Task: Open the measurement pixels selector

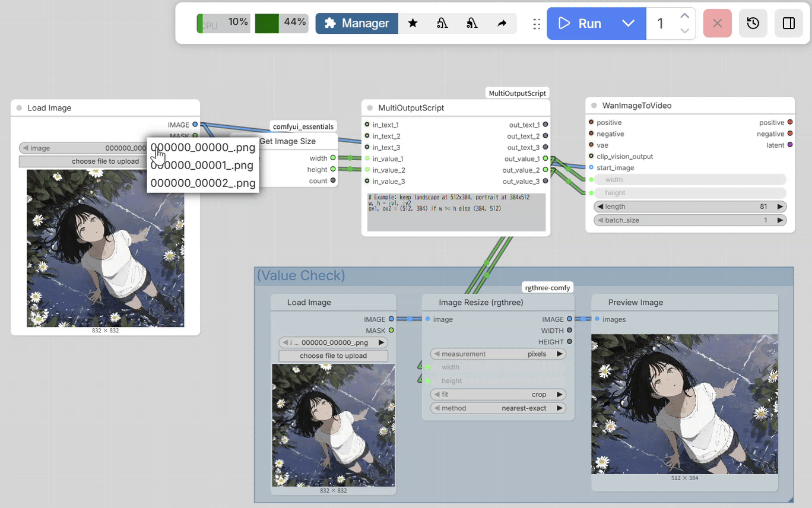Action: coord(498,354)
